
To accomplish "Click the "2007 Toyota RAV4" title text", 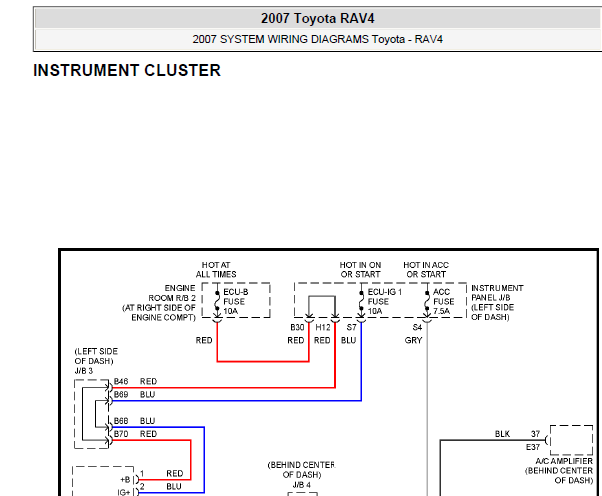I will coord(318,18).
